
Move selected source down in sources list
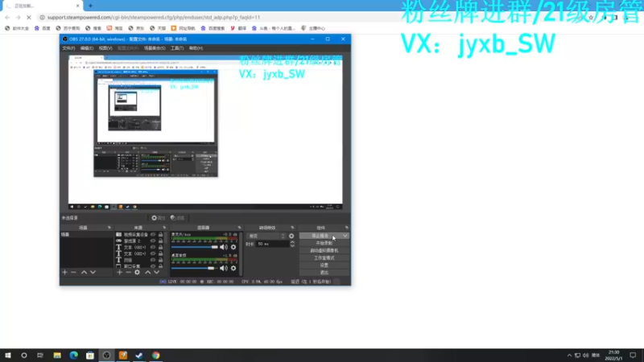pos(156,272)
